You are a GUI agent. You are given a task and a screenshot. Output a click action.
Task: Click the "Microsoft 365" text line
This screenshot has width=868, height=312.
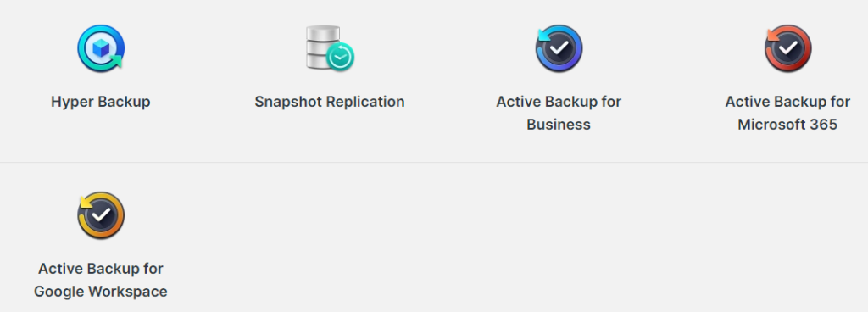click(x=787, y=125)
